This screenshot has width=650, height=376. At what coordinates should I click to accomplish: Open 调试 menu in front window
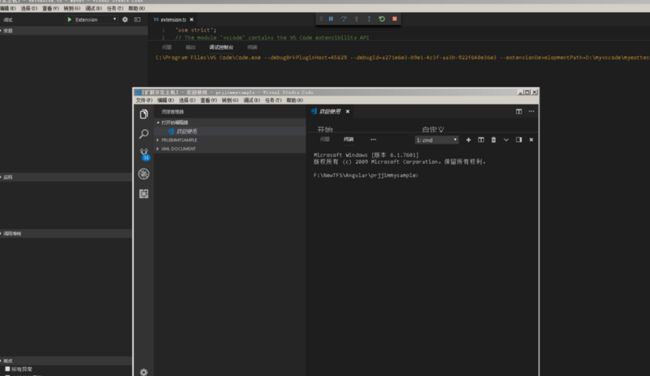[x=252, y=100]
